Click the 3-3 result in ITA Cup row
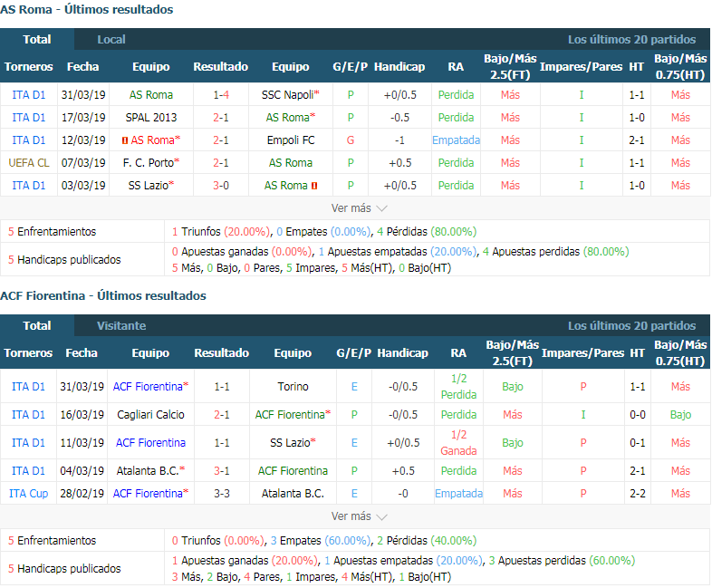The width and height of the screenshot is (712, 588). pyautogui.click(x=222, y=493)
